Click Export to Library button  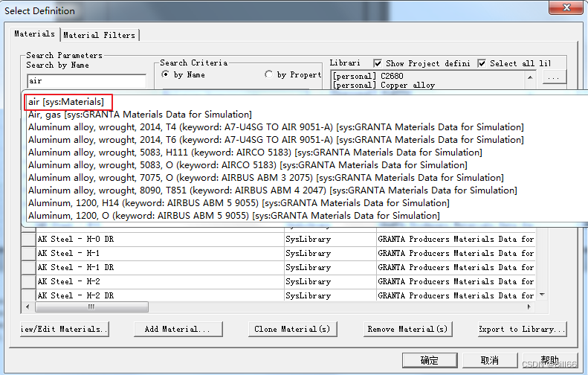[x=522, y=329]
